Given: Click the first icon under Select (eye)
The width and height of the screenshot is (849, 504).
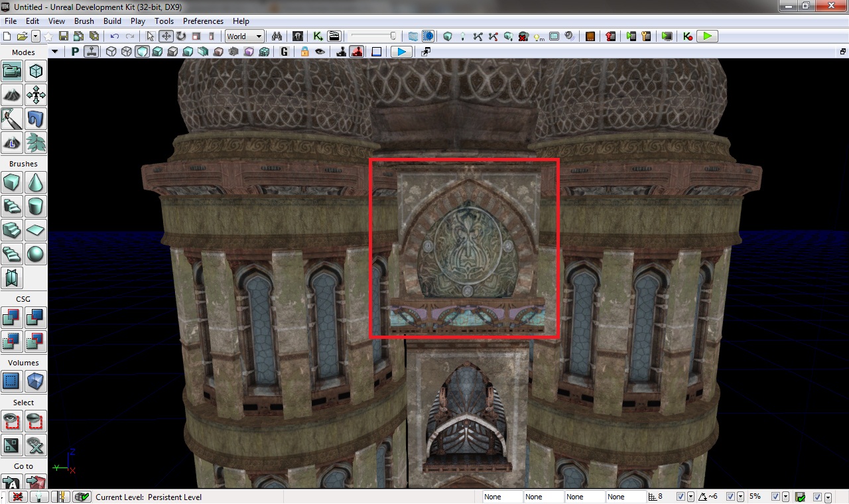Looking at the screenshot, I should point(12,421).
